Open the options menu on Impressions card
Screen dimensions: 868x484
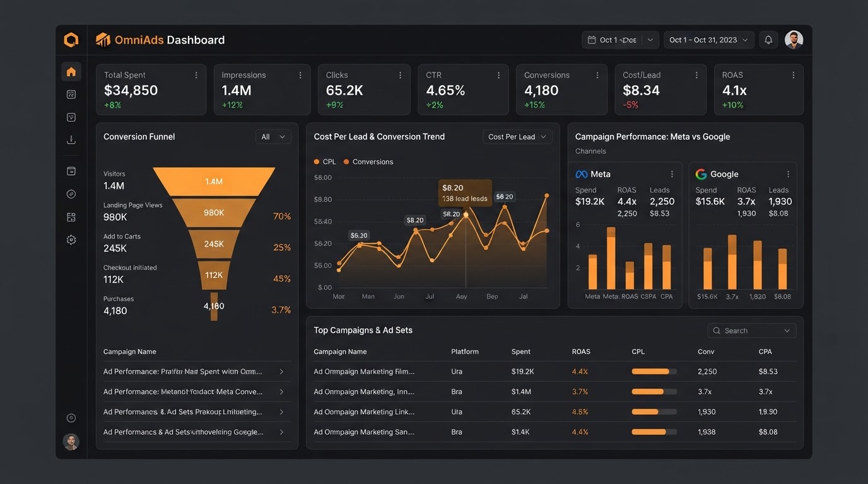300,75
